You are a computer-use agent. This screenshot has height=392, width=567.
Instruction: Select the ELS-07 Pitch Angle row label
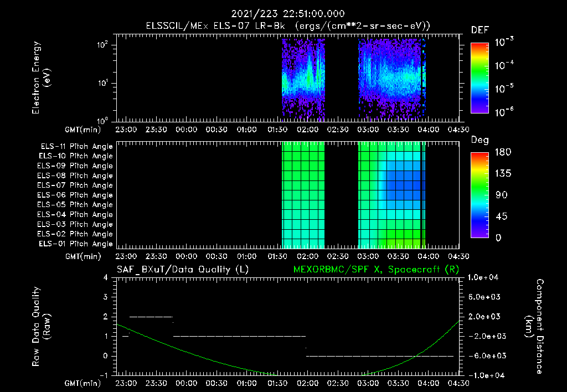75,185
